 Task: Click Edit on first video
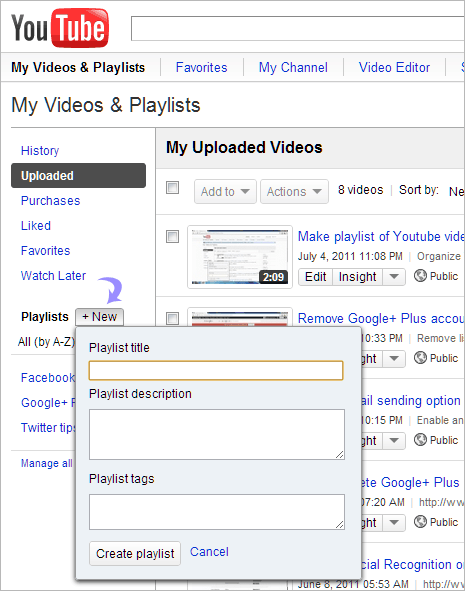315,277
